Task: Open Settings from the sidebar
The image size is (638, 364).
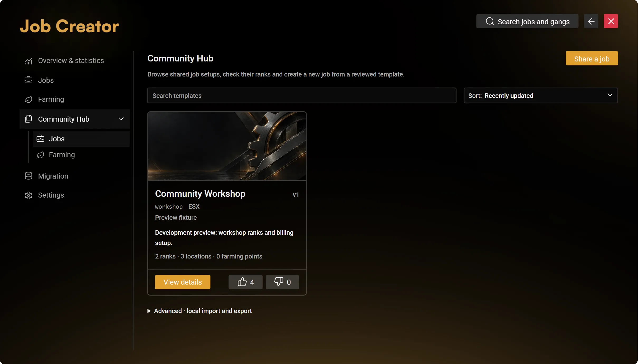Action: click(74, 195)
